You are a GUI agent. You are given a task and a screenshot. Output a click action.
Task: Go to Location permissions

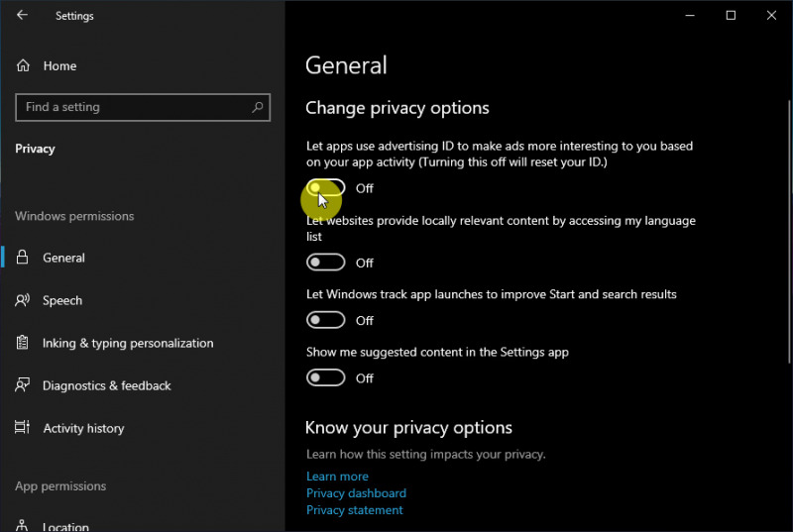pos(65,525)
